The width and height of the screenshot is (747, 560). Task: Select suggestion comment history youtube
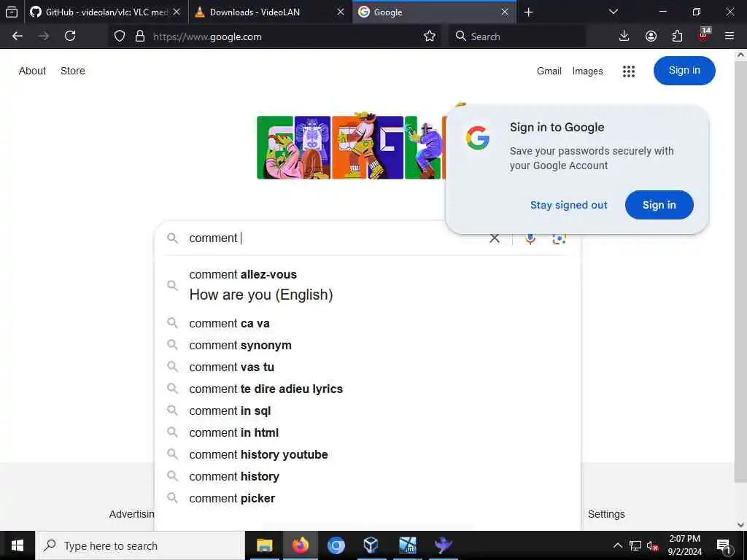(368, 455)
